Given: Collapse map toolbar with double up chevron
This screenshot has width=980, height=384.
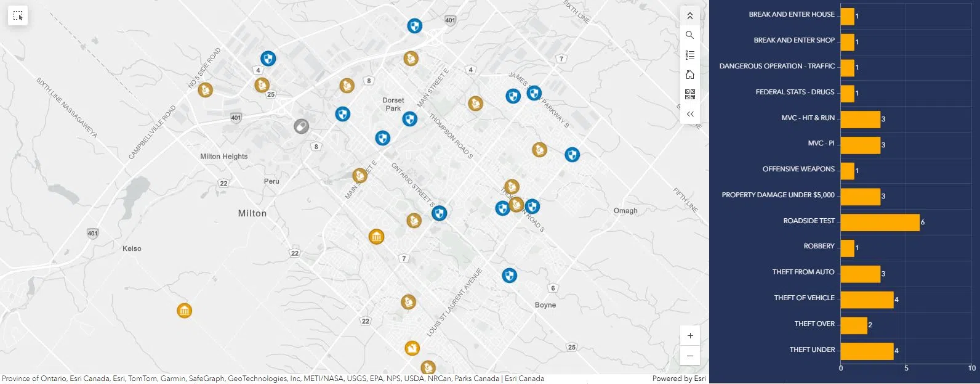Looking at the screenshot, I should point(689,16).
